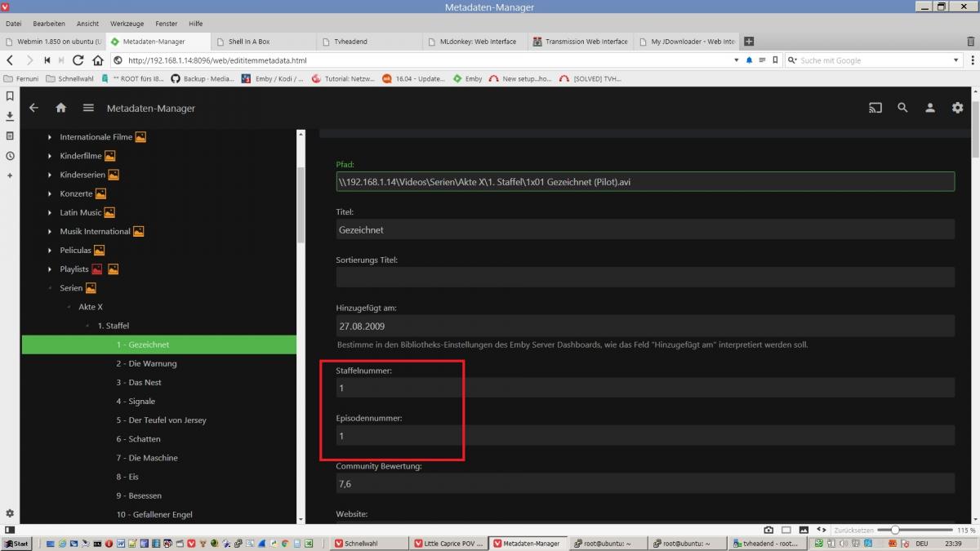Click the Episodennummer input field
This screenshot has height=551, width=980.
645,436
